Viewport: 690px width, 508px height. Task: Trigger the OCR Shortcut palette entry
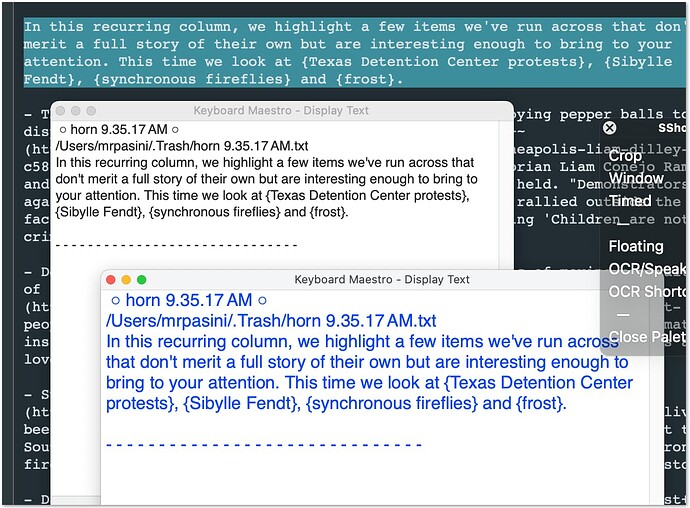(x=647, y=292)
